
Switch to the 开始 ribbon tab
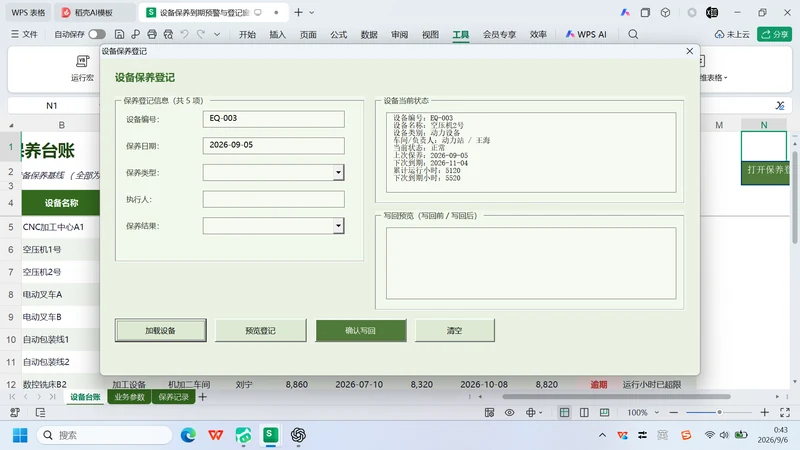[x=247, y=34]
